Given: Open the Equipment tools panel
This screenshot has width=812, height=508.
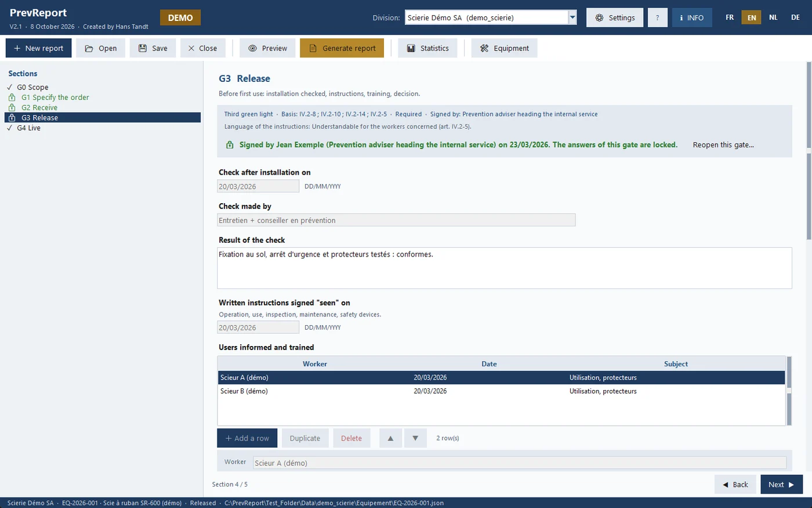Looking at the screenshot, I should point(504,48).
